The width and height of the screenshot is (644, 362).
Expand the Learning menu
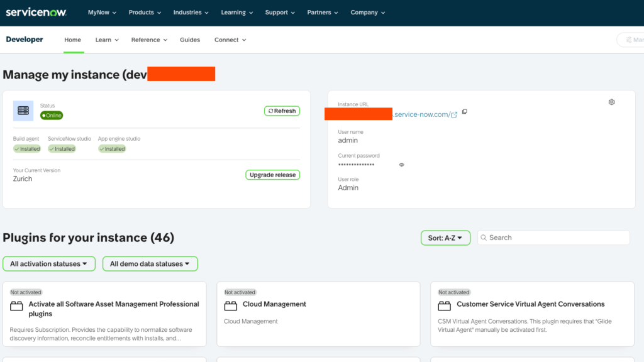click(x=236, y=13)
